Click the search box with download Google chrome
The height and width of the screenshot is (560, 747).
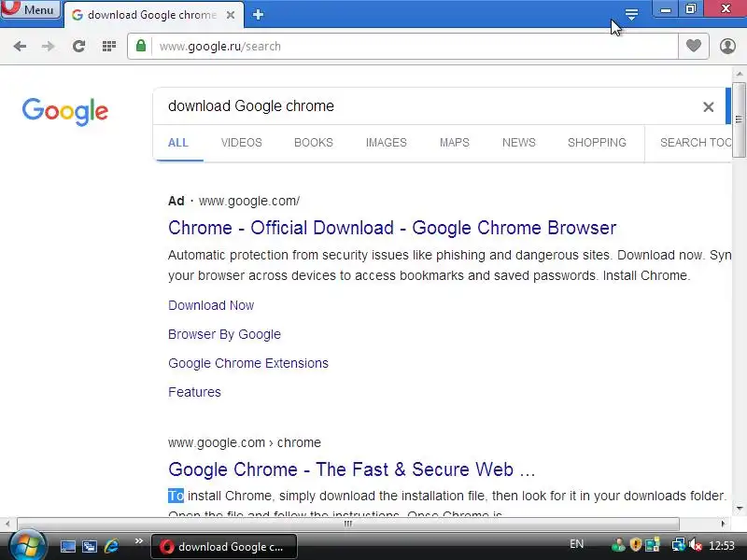tap(429, 106)
